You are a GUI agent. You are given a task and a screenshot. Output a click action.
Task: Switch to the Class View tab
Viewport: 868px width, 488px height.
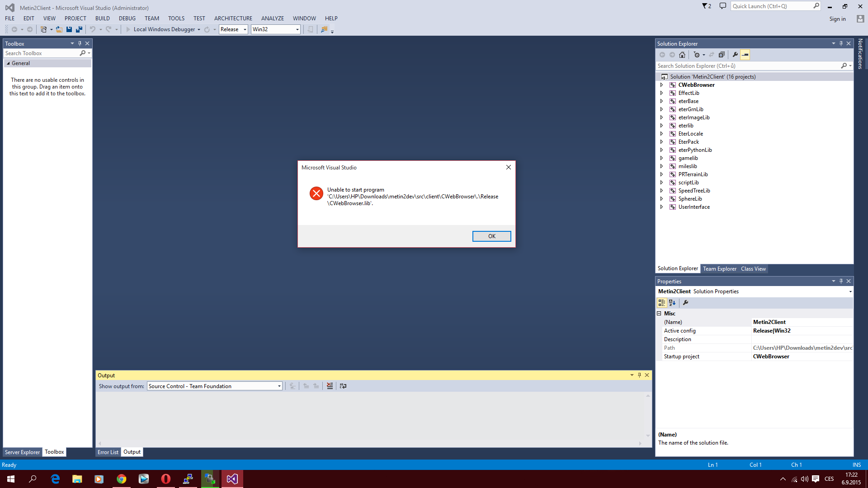pos(753,269)
